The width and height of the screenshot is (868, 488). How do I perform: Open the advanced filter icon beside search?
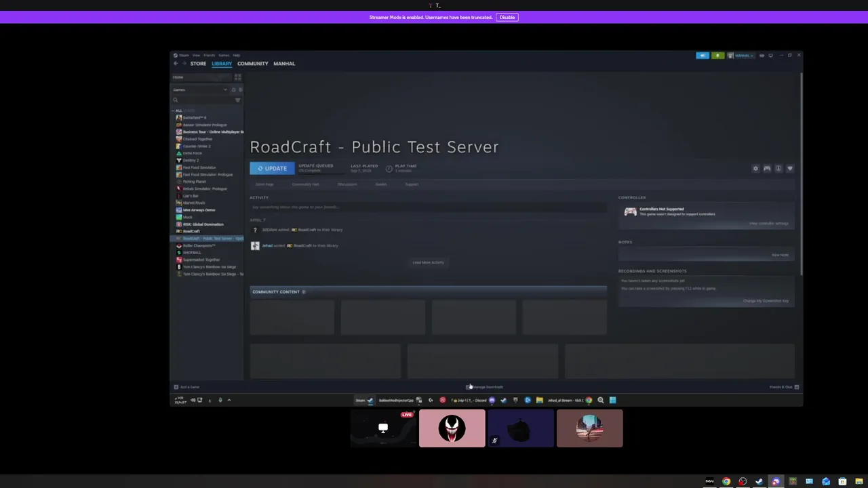(237, 100)
